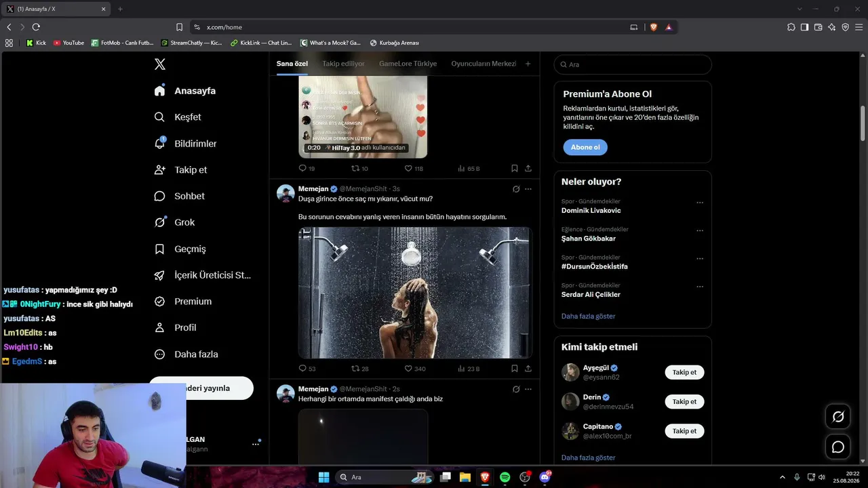868x488 pixels.
Task: Like the video post with 118 likes
Action: pyautogui.click(x=414, y=168)
